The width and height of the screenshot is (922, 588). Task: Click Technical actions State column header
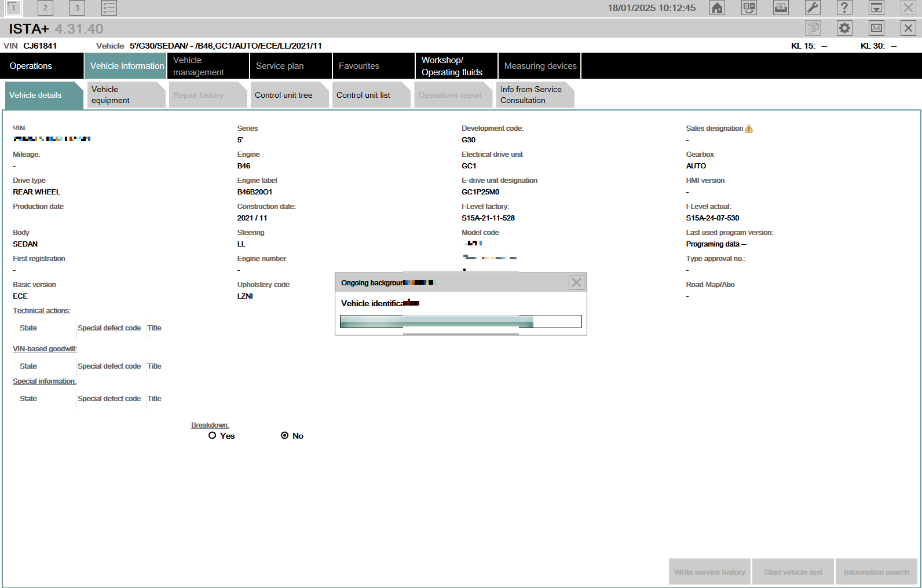(28, 328)
